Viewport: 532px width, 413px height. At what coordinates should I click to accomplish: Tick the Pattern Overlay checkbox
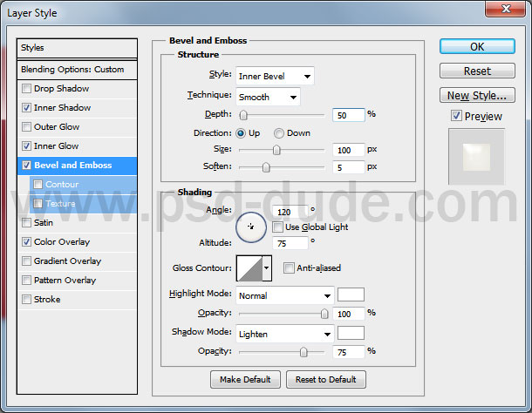[x=26, y=280]
